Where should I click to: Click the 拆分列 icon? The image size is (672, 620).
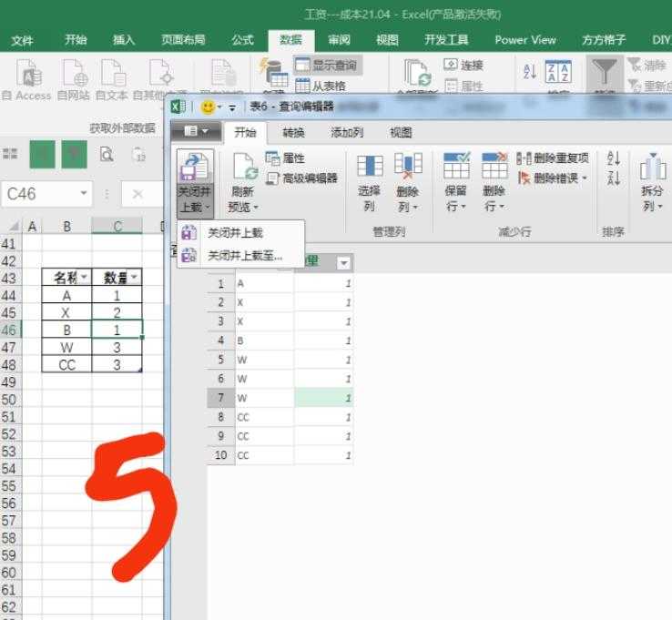click(652, 168)
